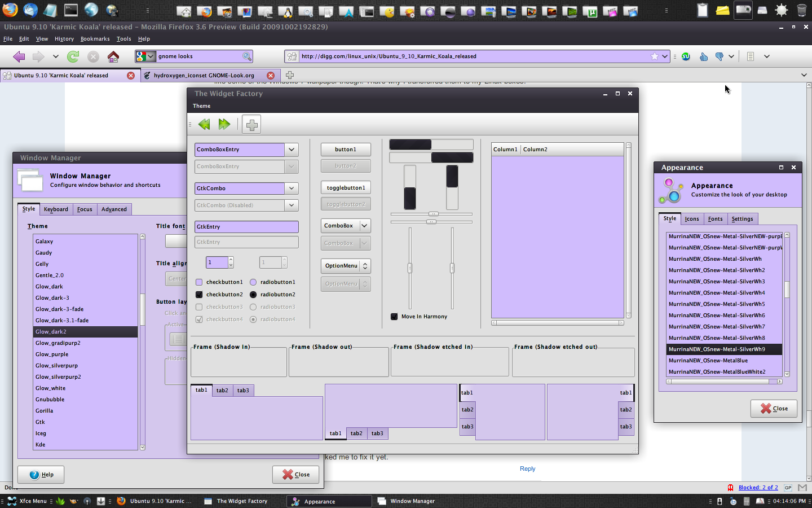Click the mail icon in Firefox status bar
This screenshot has height=508, width=812.
pyautogui.click(x=802, y=488)
